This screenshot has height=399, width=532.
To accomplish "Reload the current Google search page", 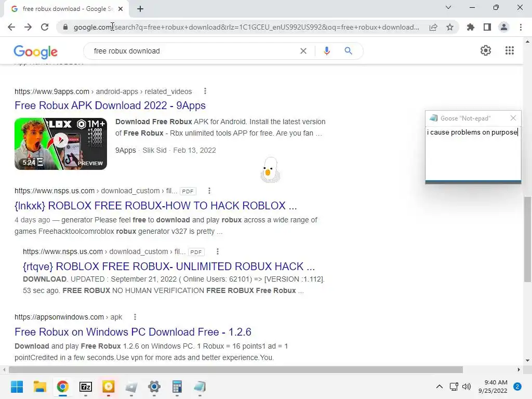I will pos(45,27).
